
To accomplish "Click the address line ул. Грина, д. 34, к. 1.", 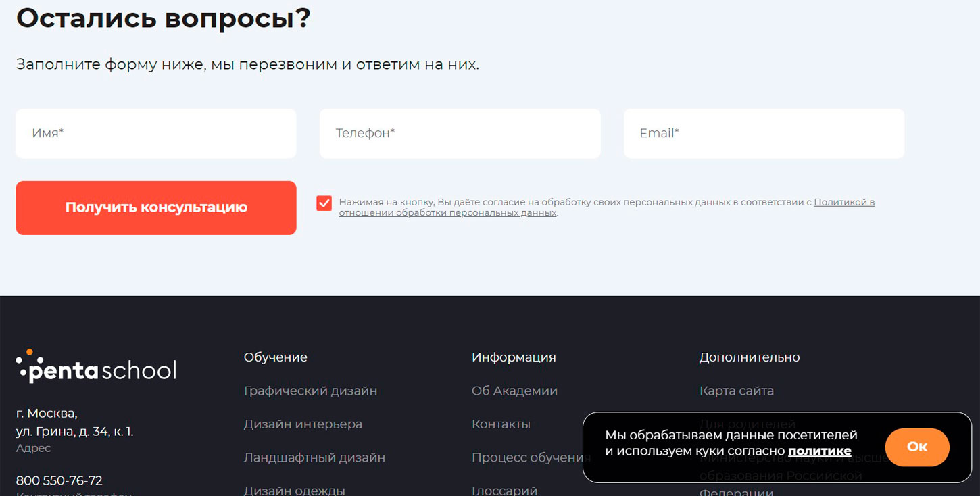I will tap(75, 431).
